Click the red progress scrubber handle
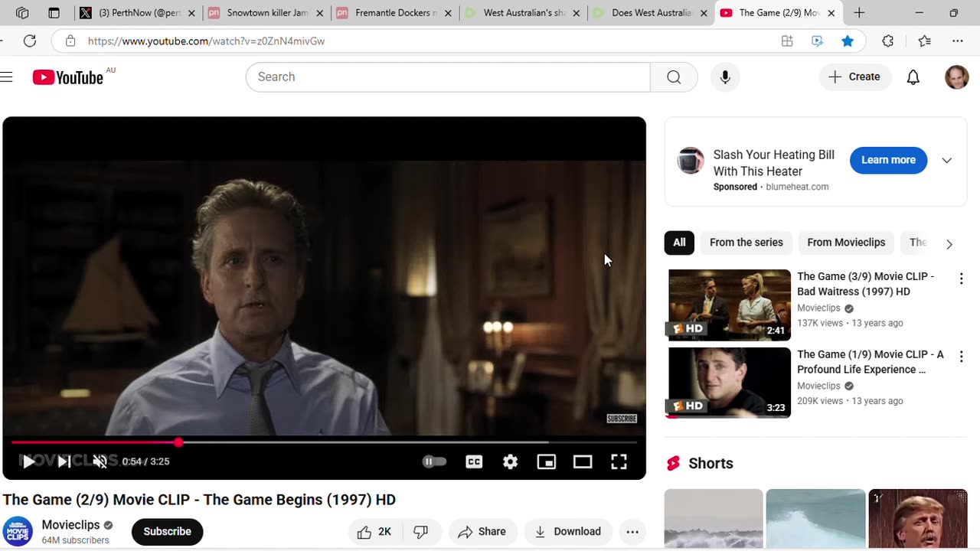The image size is (980, 551). pyautogui.click(x=178, y=442)
